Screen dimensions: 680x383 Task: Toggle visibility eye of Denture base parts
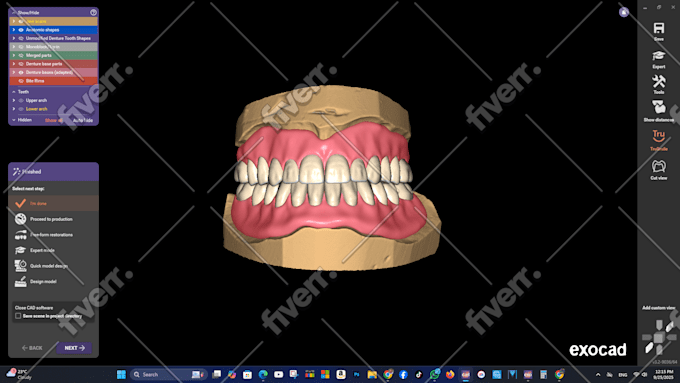click(21, 64)
